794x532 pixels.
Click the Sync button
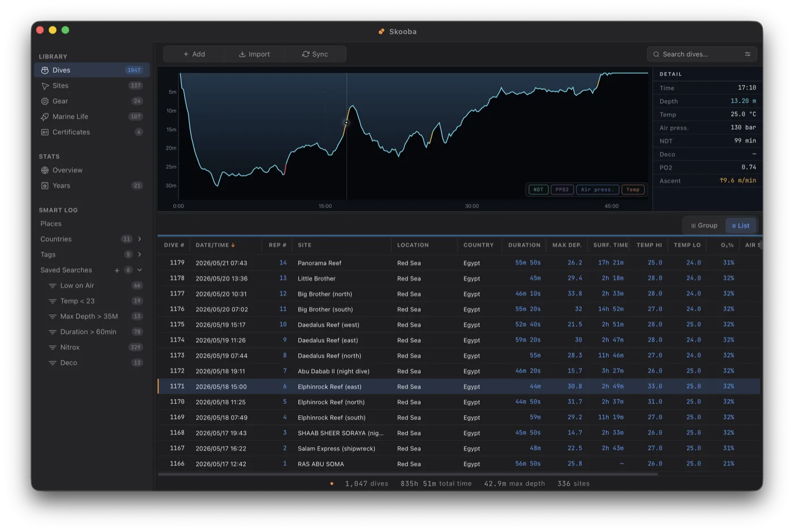click(x=315, y=54)
